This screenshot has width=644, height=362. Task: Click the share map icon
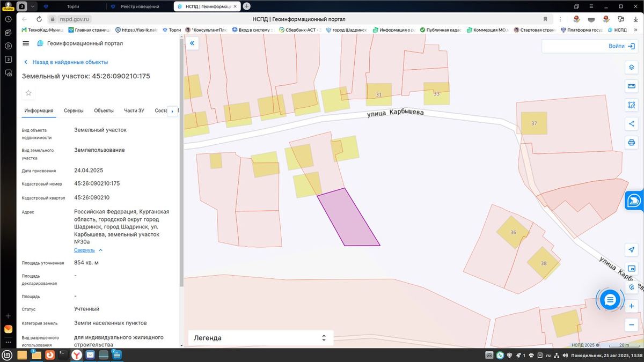(631, 124)
